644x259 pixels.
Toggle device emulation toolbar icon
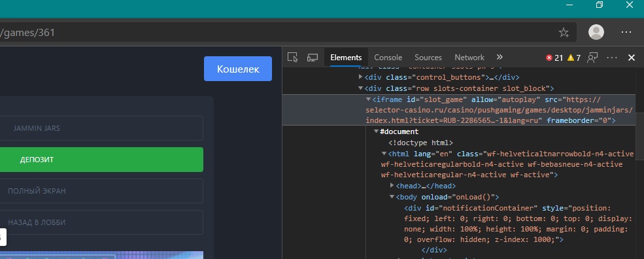pyautogui.click(x=313, y=58)
